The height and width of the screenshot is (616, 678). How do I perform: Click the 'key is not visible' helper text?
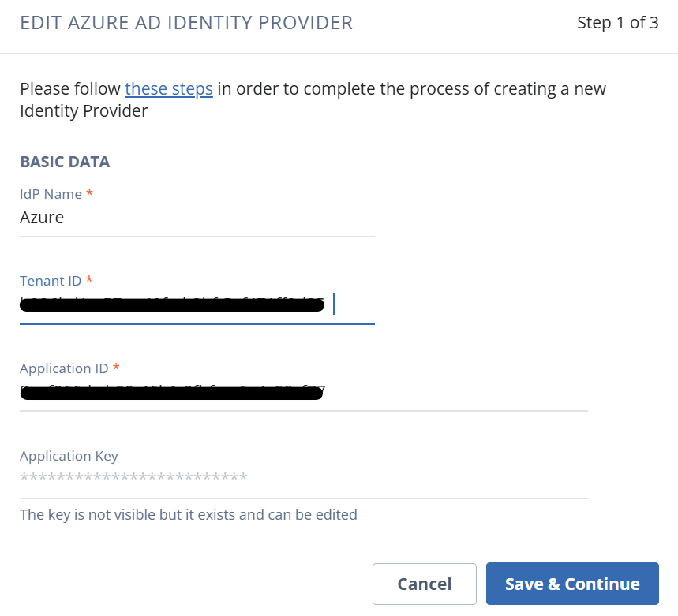(188, 515)
